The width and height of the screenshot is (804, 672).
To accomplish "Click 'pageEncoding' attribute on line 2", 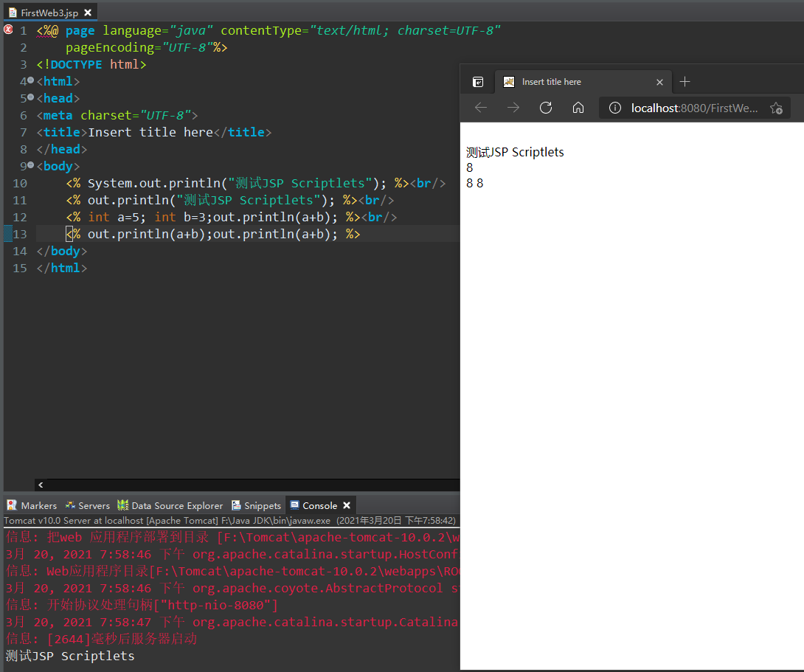I will (110, 47).
